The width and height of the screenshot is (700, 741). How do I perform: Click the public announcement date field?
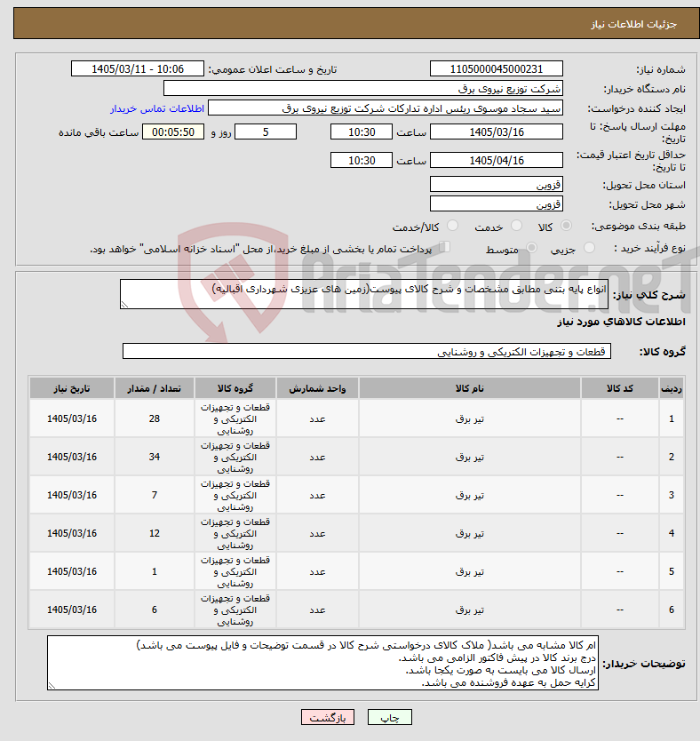tap(138, 68)
